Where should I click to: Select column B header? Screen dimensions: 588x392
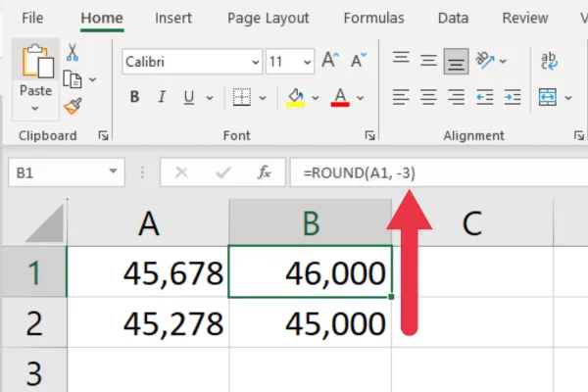pyautogui.click(x=310, y=222)
